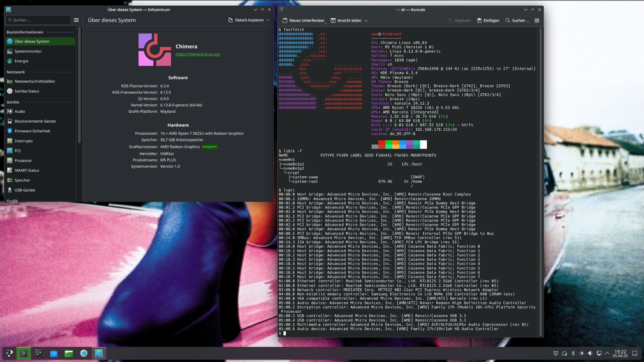Click the Show Desktop button in panel
This screenshot has height=362, width=644.
tap(635, 353)
